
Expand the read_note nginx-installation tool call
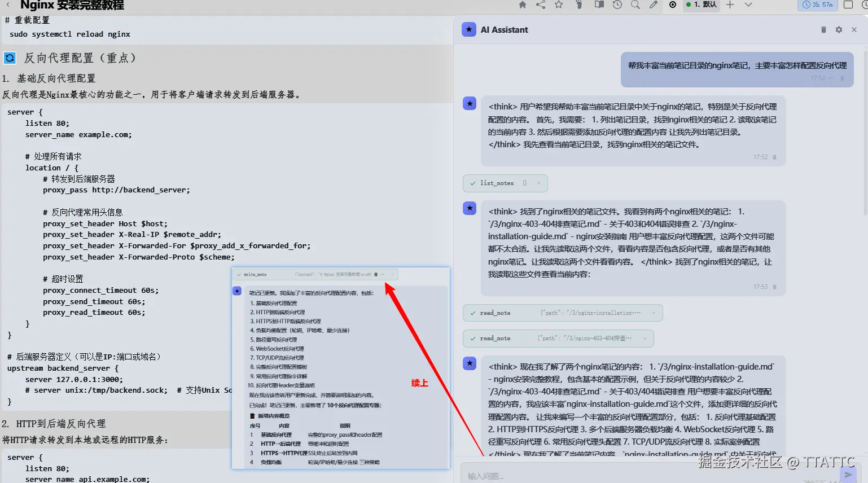(x=654, y=313)
